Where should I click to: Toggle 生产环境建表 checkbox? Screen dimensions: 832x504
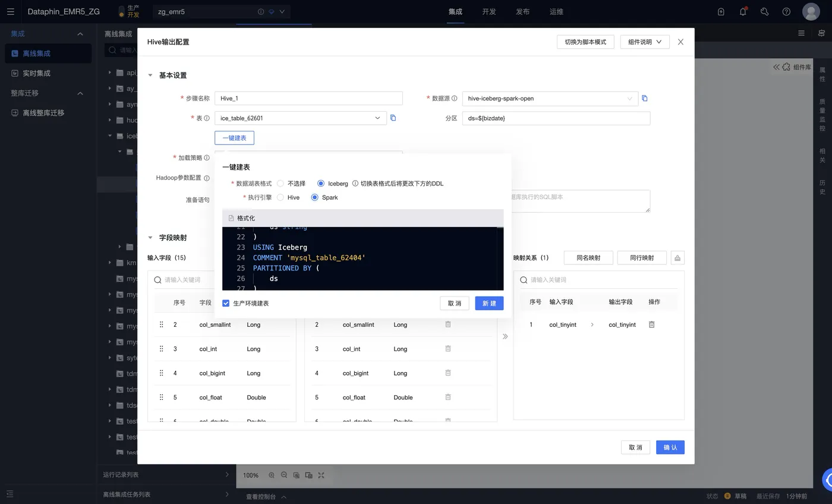[226, 303]
